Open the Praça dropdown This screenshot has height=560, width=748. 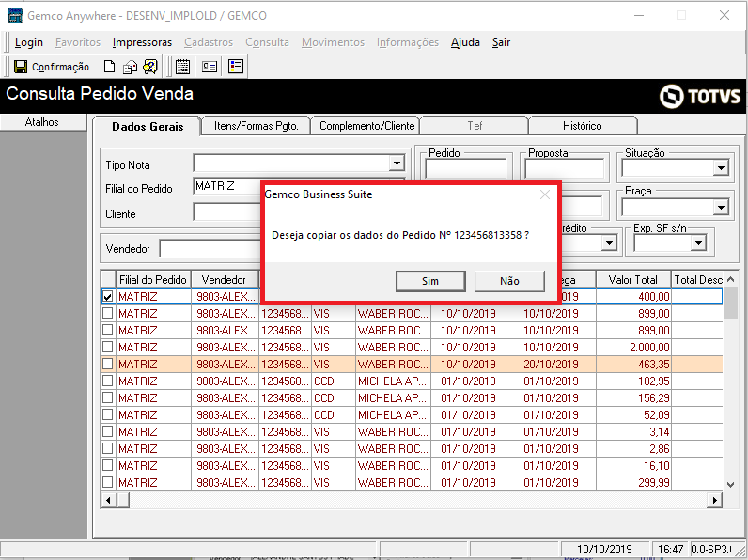click(721, 208)
